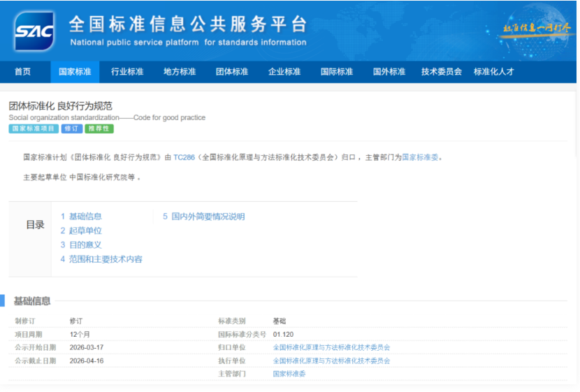Screen dimensions: 580x392
Task: Click the 标准化人才 navigation item
Action: click(493, 72)
